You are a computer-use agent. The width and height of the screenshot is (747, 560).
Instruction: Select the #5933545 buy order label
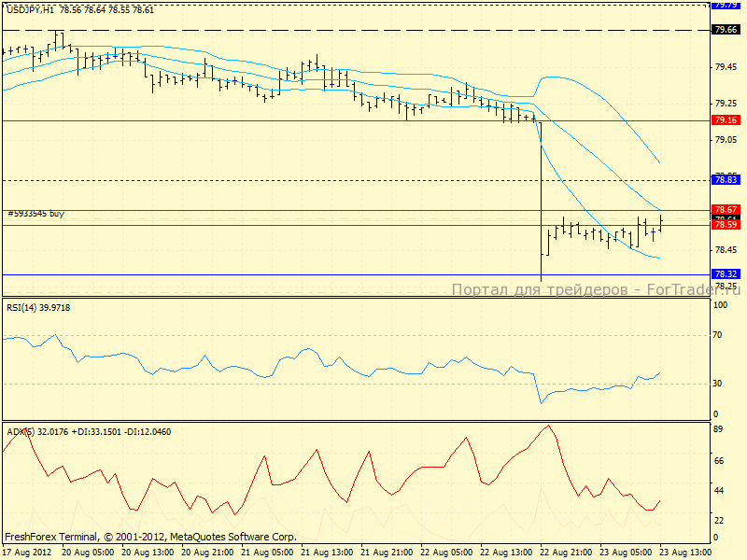tap(36, 214)
